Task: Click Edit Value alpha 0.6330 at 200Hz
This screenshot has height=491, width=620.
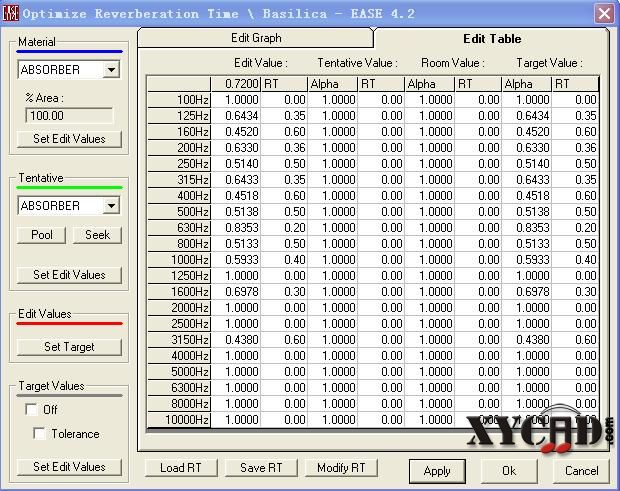Action: click(x=236, y=148)
